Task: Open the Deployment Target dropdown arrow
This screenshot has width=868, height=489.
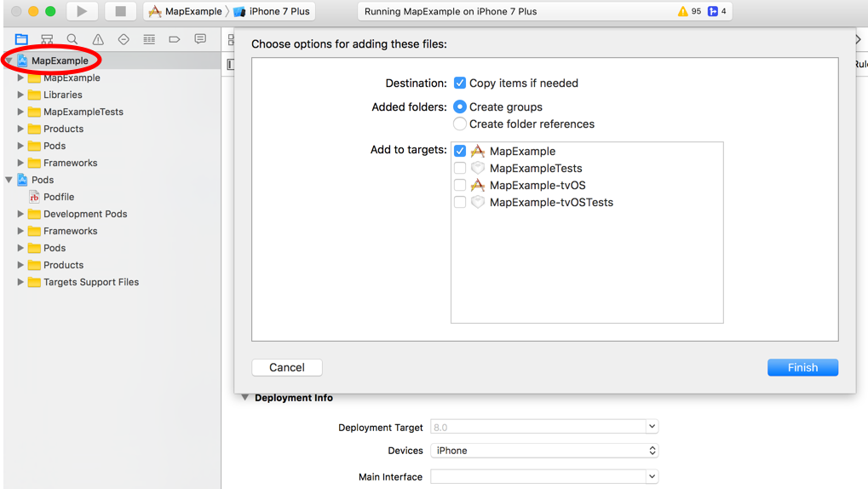Action: coord(652,427)
